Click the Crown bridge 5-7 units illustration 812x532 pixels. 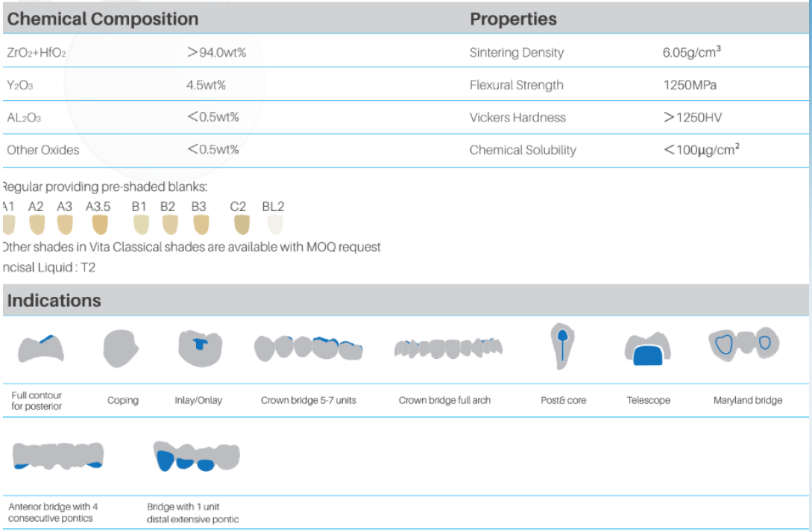pyautogui.click(x=308, y=348)
